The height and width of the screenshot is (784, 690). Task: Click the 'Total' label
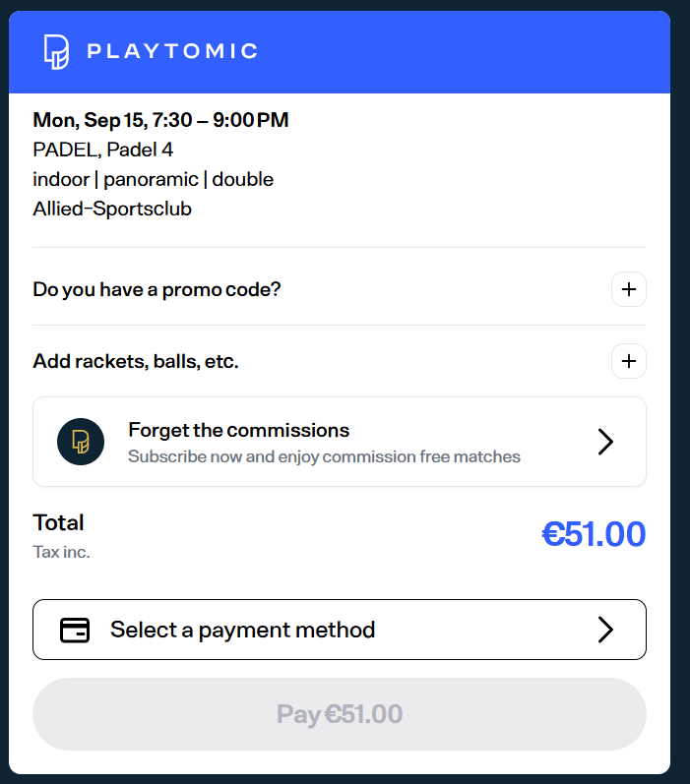coord(58,522)
